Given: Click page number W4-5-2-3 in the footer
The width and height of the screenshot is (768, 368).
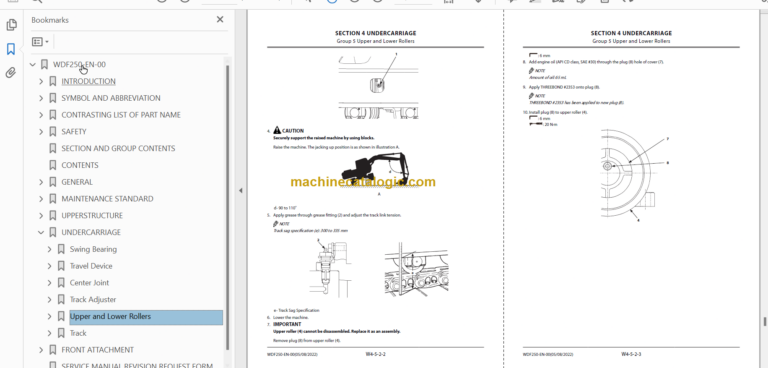Looking at the screenshot, I should [x=631, y=354].
